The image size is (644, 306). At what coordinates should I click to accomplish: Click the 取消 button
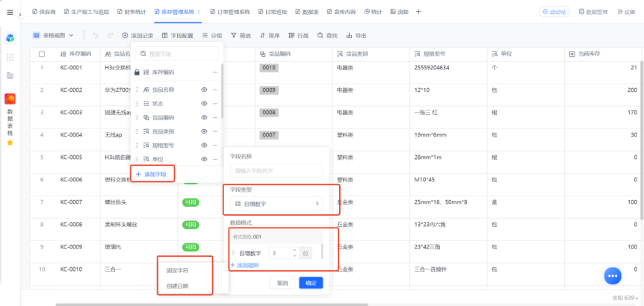[282, 283]
